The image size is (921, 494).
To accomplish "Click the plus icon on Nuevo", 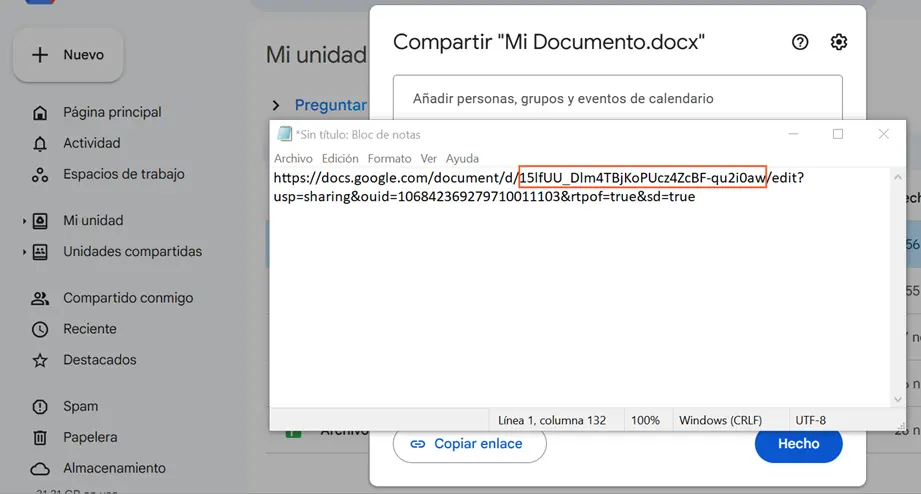I will (40, 55).
